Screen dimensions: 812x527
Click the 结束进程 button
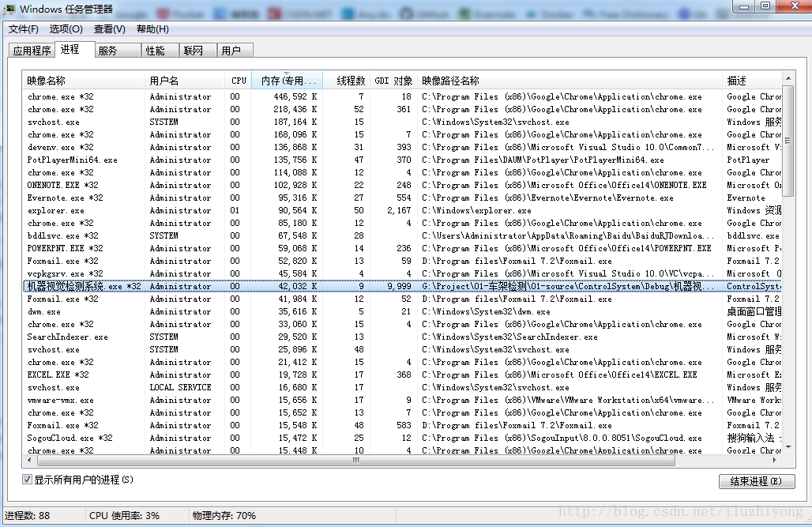point(757,481)
